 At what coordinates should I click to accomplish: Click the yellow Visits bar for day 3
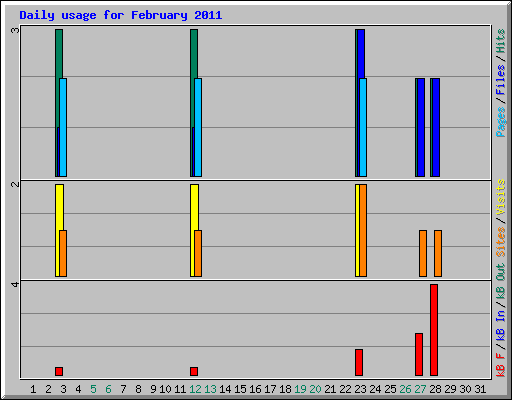coord(59,207)
